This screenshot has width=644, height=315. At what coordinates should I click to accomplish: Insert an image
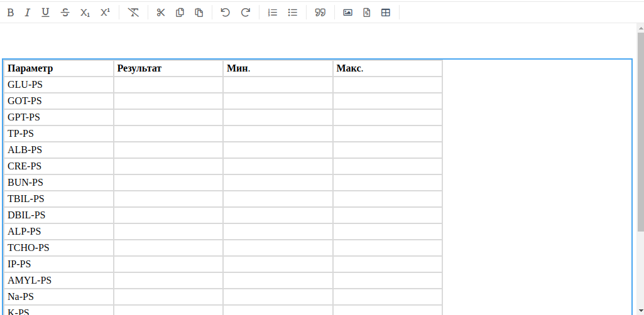coord(347,13)
